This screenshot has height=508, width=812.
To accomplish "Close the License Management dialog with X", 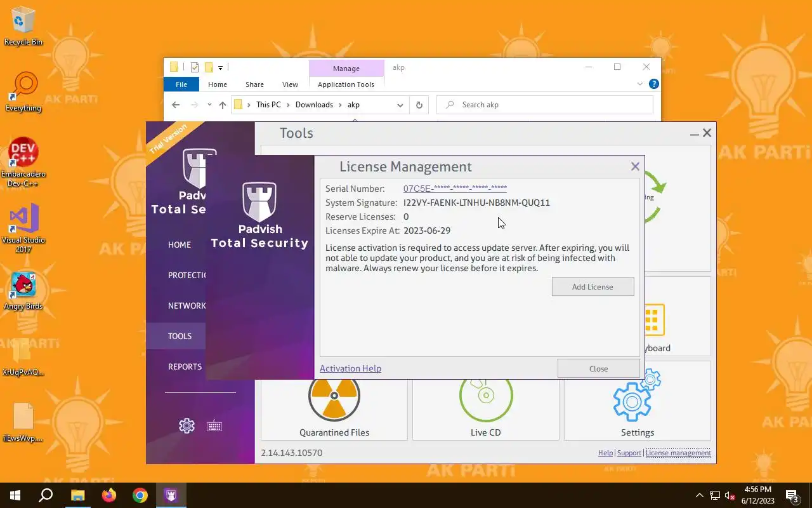I will (635, 166).
